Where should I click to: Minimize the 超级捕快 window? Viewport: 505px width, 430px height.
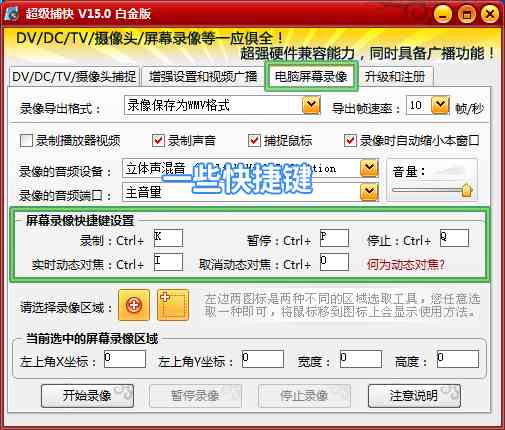[x=443, y=15]
